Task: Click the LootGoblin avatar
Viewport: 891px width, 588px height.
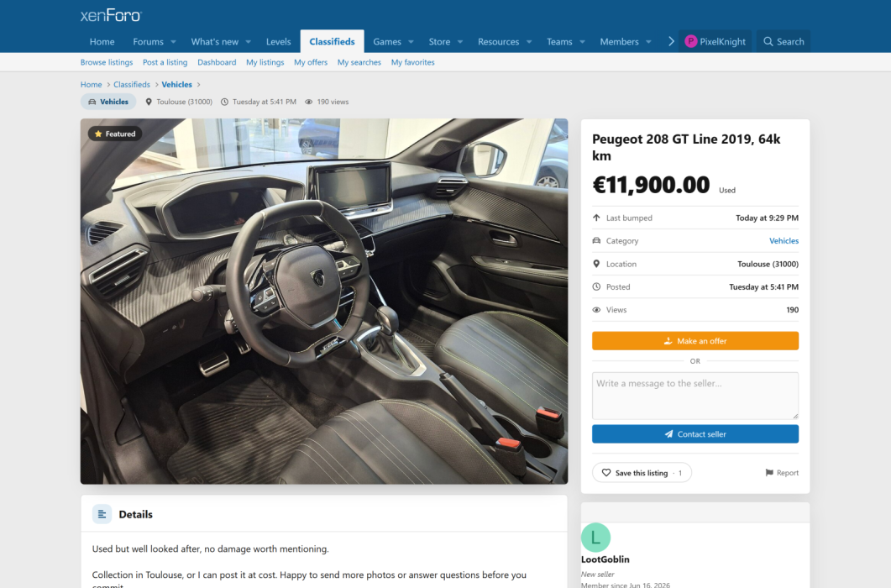Action: tap(595, 538)
